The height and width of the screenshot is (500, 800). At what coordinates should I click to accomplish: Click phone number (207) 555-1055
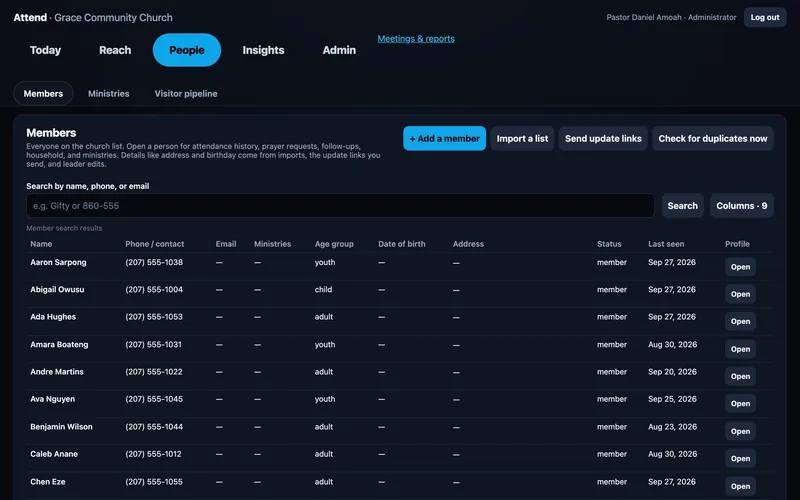click(x=154, y=482)
